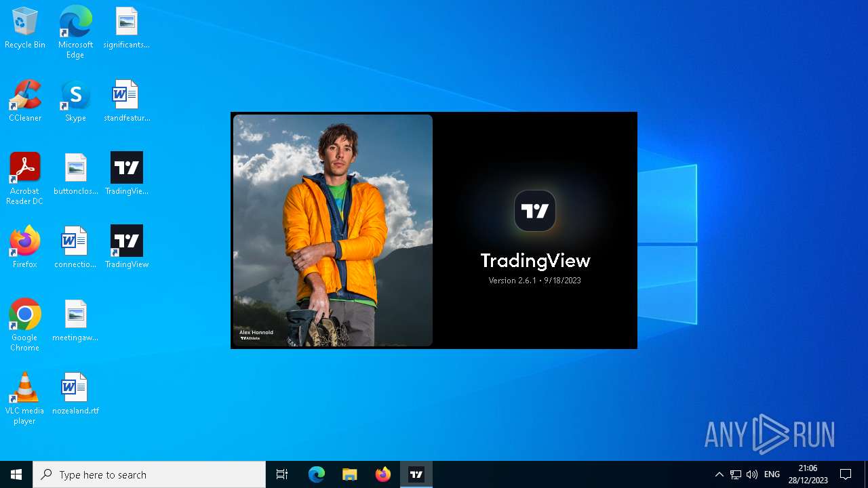This screenshot has height=488, width=868.
Task: Click the Alex Honnold caption text
Action: click(256, 332)
